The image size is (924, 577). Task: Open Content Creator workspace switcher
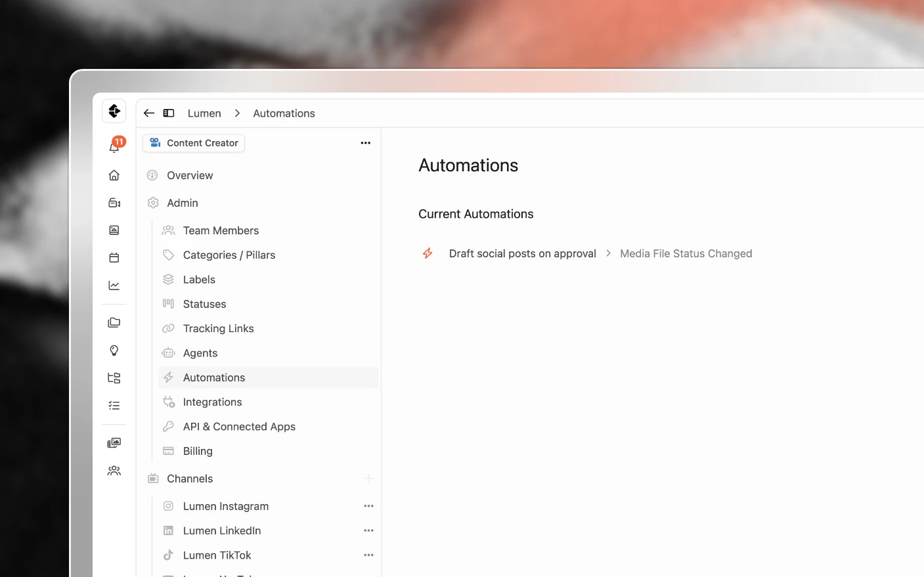pyautogui.click(x=194, y=143)
